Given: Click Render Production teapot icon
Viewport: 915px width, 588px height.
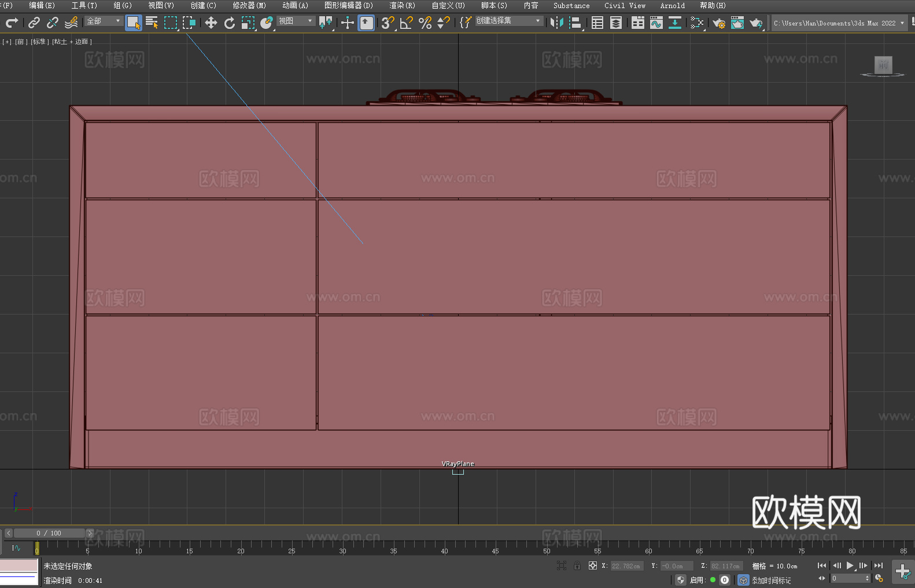Looking at the screenshot, I should [756, 23].
